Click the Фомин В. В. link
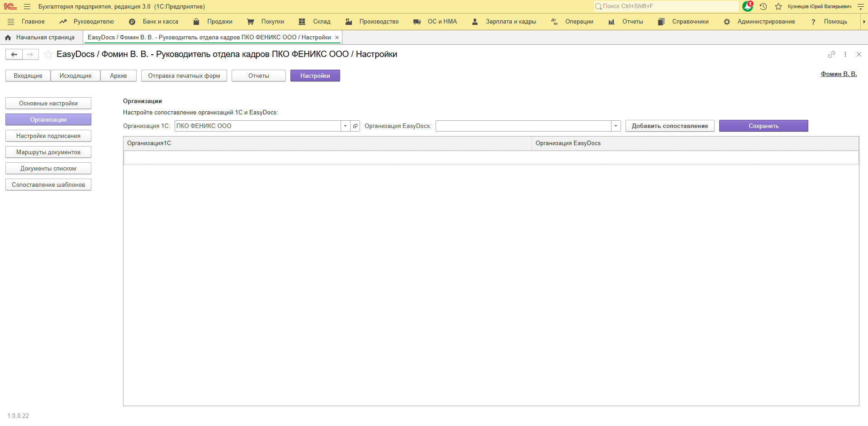The image size is (868, 426). pos(839,74)
